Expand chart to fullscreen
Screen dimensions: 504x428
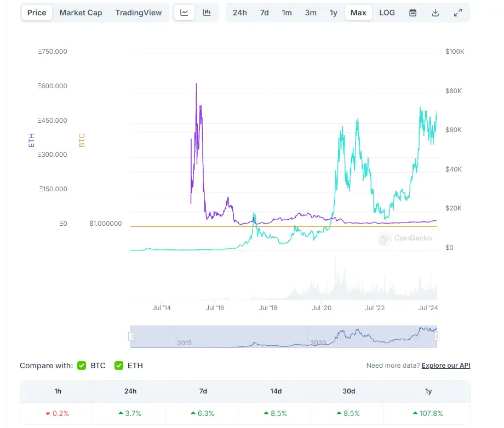tap(458, 13)
